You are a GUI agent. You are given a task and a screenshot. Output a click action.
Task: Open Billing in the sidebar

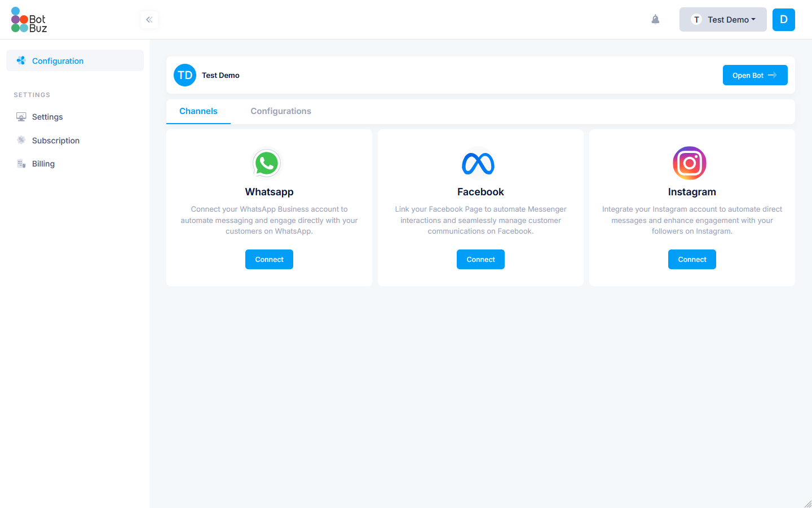[x=75, y=164]
